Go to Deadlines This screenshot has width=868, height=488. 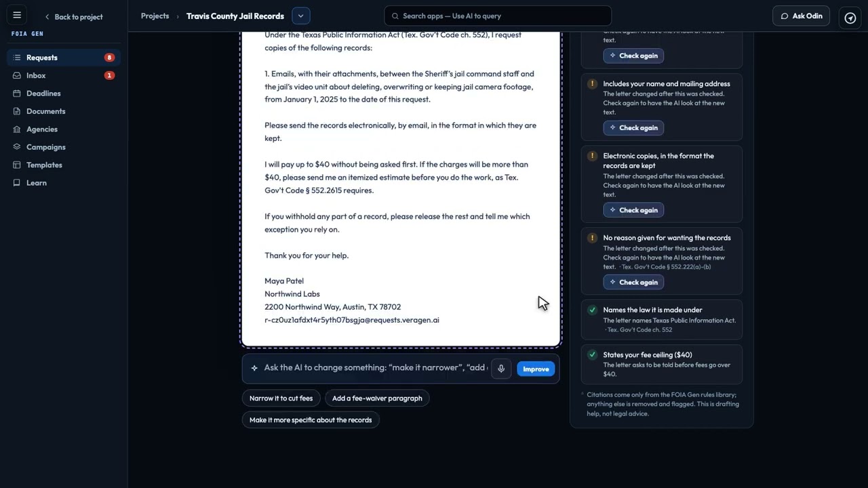[x=64, y=94]
